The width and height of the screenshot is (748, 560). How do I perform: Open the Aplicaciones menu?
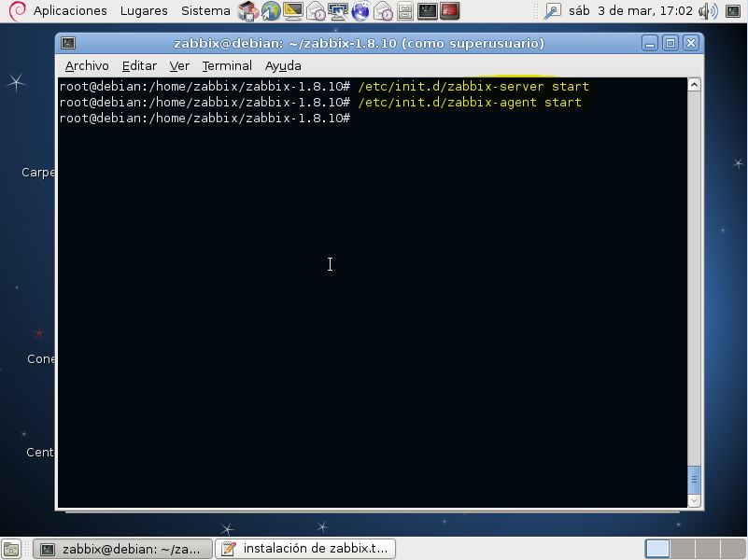(69, 11)
